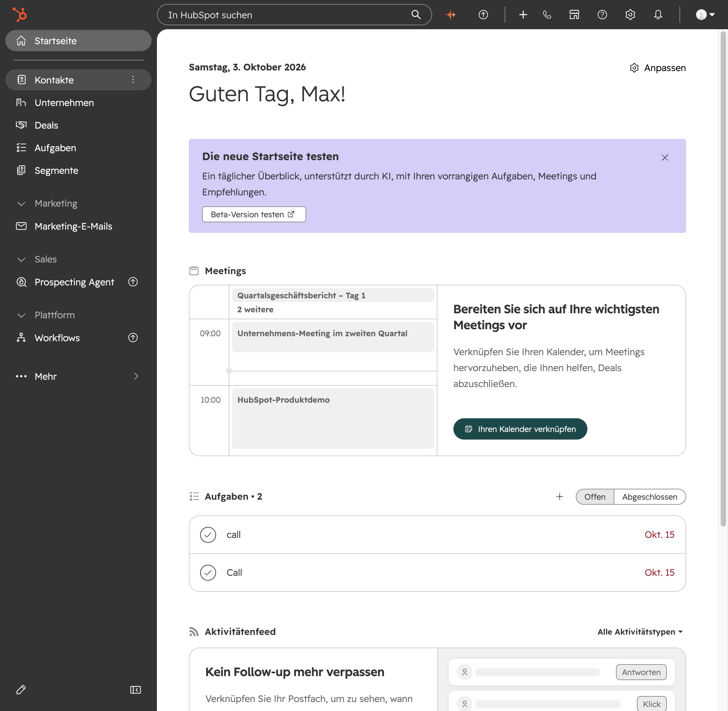
Task: Click the edit pencil icon in sidebar bottom
Action: coord(21,690)
